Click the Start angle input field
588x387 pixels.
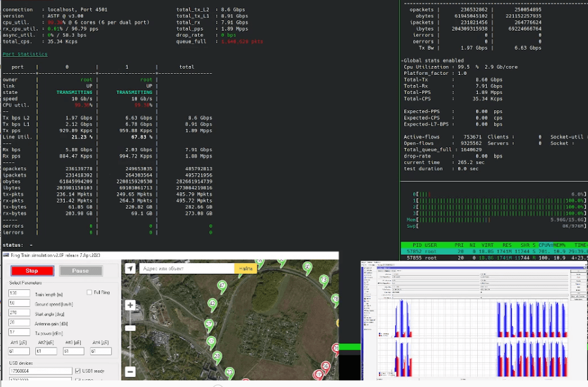tap(19, 313)
